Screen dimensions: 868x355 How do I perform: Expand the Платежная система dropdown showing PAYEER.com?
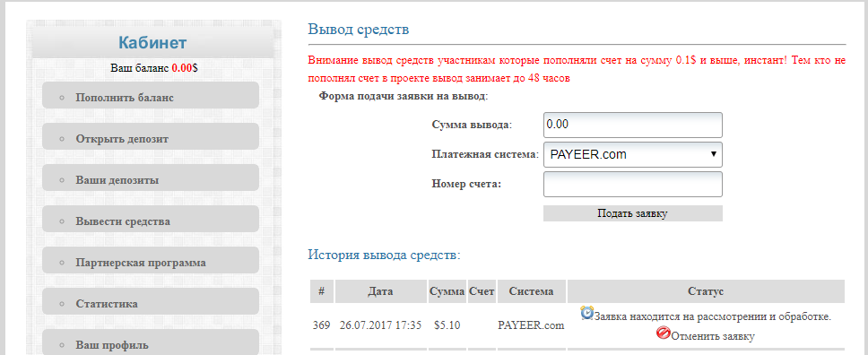pyautogui.click(x=633, y=154)
